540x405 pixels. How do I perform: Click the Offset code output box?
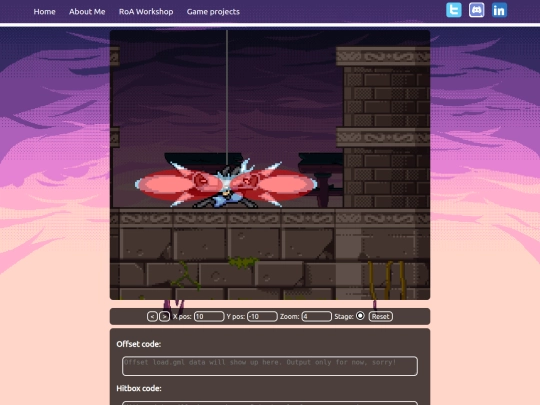(x=270, y=366)
